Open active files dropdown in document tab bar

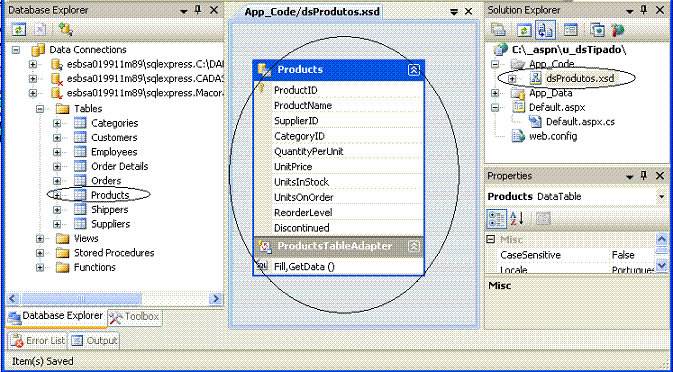point(454,12)
